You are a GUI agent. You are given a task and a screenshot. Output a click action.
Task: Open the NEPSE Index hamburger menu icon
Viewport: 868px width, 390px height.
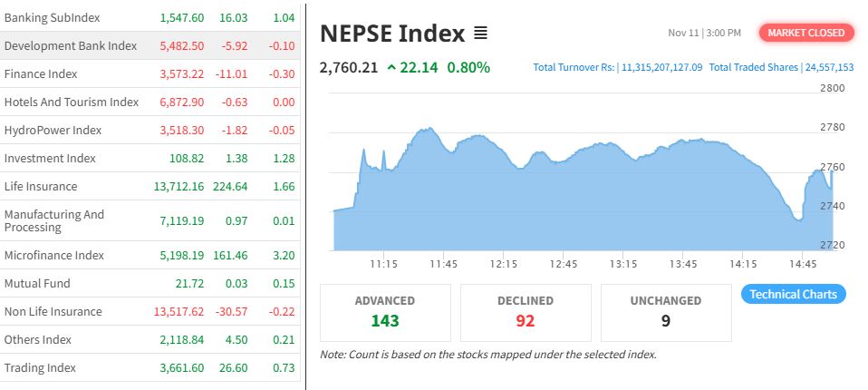[x=480, y=34]
